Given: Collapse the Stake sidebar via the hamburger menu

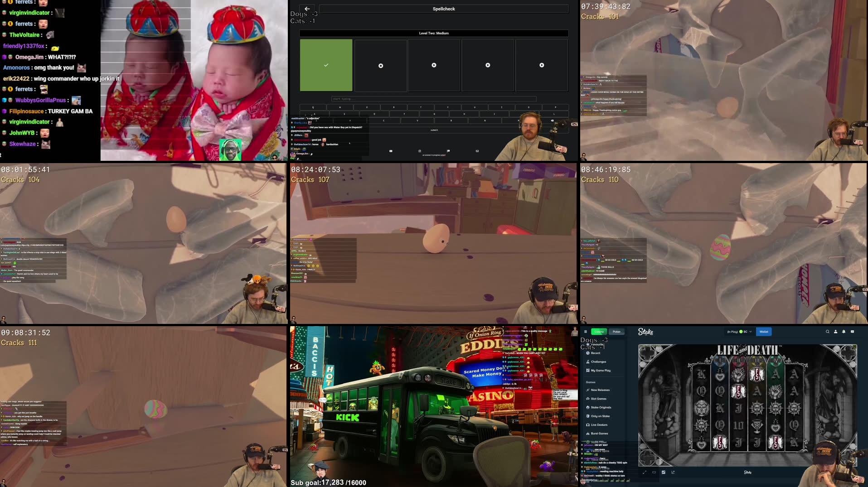Looking at the screenshot, I should 586,332.
